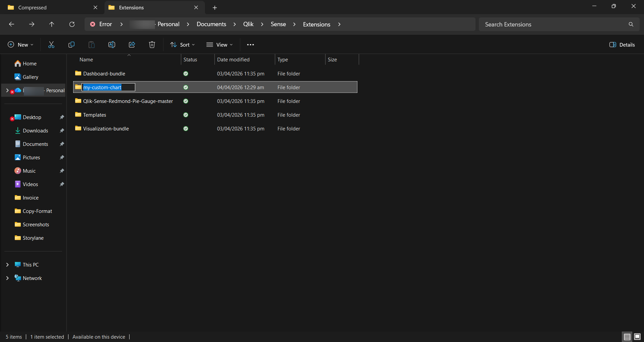Click the Delete trash icon
This screenshot has height=342, width=644.
[x=152, y=45]
